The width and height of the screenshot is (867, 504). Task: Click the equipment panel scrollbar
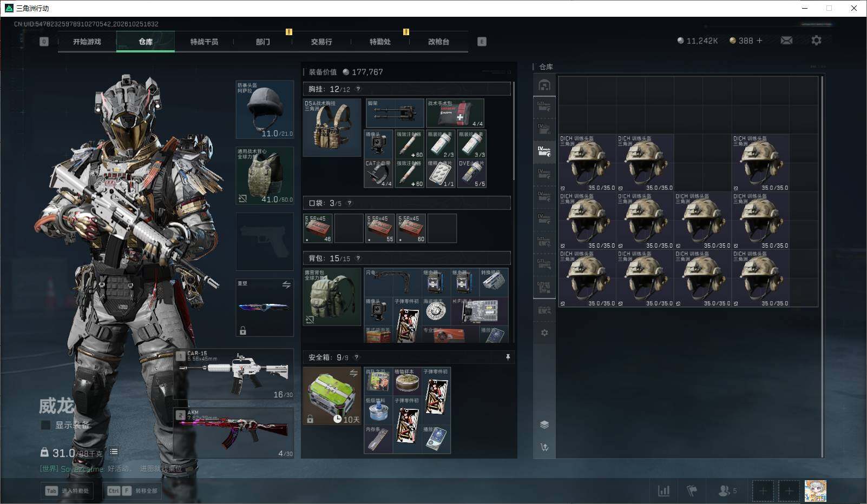click(514, 131)
